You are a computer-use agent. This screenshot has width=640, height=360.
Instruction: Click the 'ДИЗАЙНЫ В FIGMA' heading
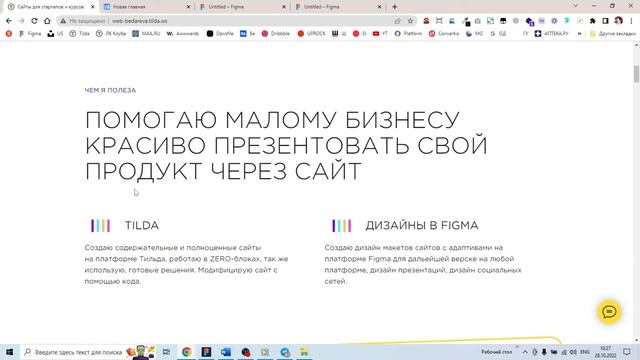422,225
